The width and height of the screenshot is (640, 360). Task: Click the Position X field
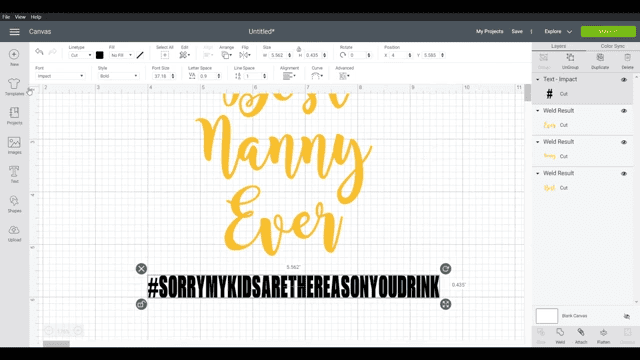pos(401,55)
